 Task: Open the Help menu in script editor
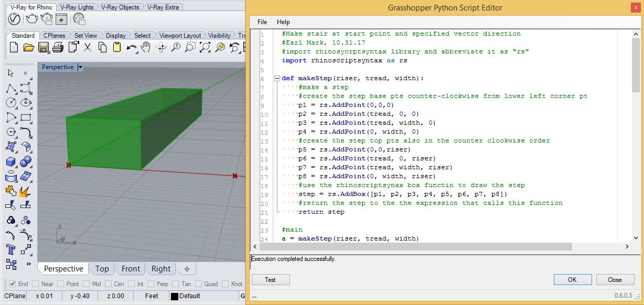tap(283, 22)
